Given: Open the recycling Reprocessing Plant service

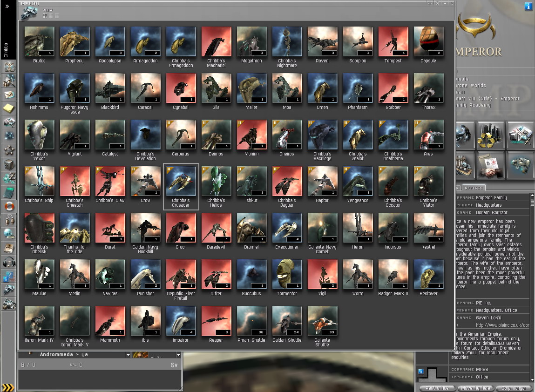Looking at the screenshot, I should pos(490,136).
